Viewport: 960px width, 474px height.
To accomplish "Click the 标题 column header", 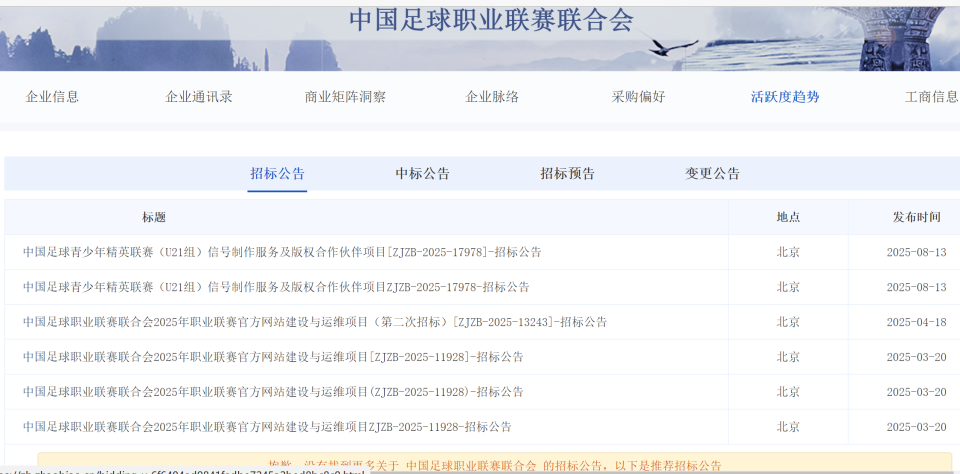I will tap(154, 217).
